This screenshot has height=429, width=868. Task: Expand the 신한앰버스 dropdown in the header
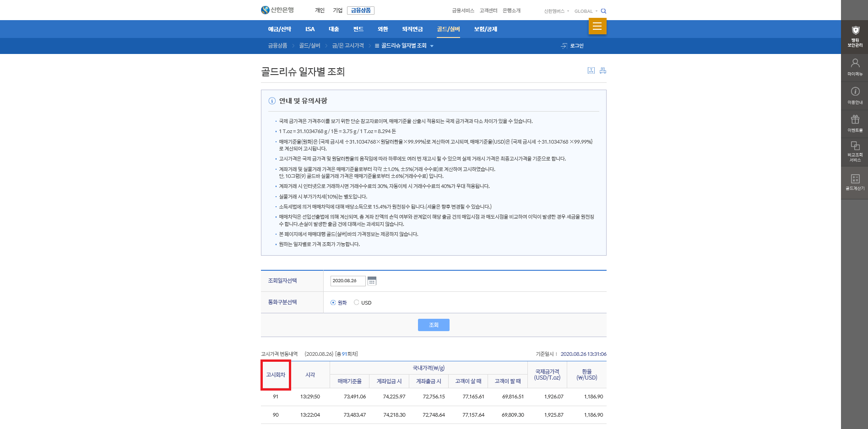coord(556,11)
